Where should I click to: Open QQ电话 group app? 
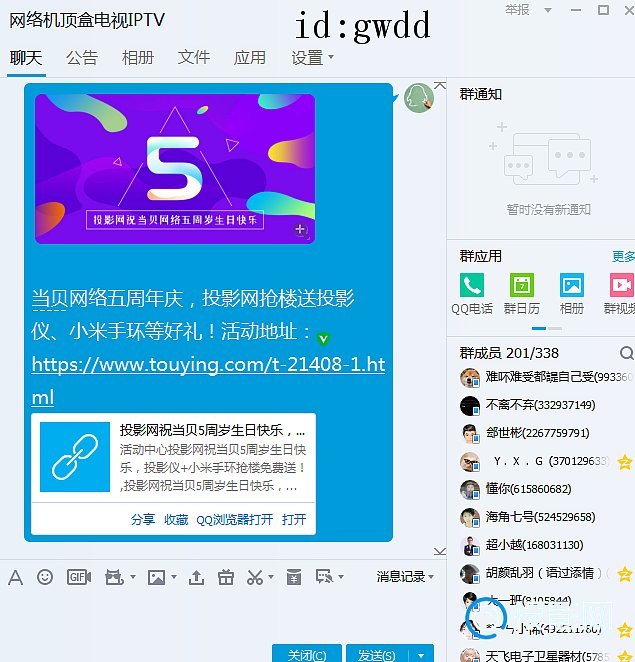point(472,294)
